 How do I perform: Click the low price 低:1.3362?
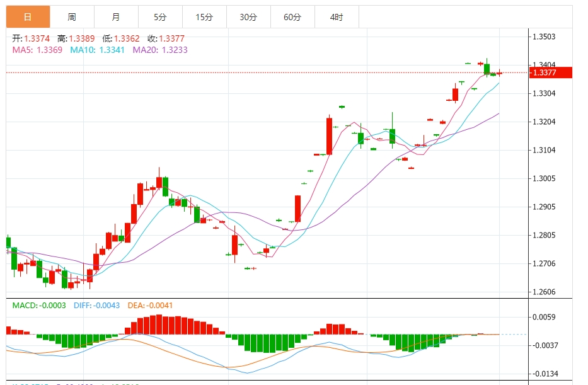coord(121,38)
